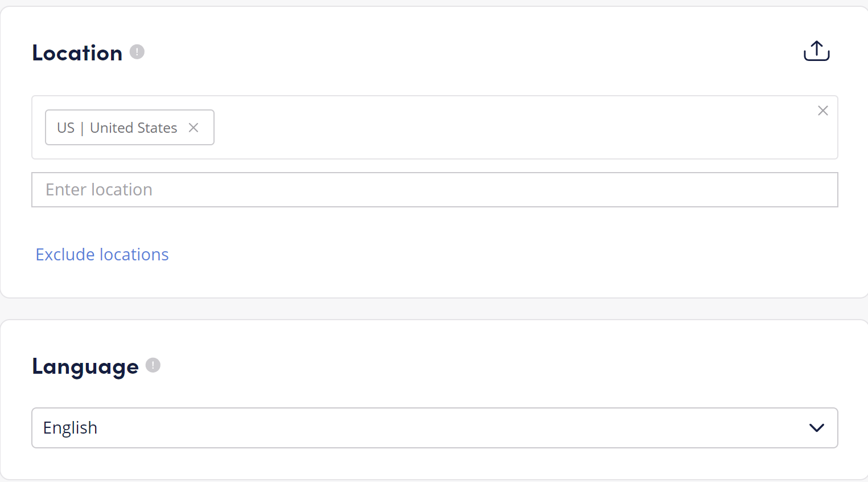Open the Exclude locations link

(x=102, y=254)
